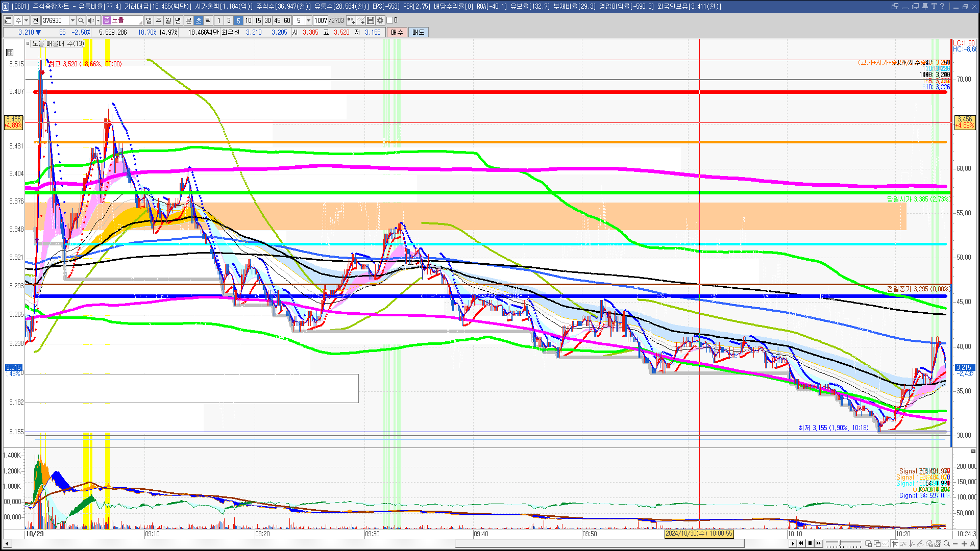Click the grid table icon at chart left
The width and height of the screenshot is (980, 551).
(x=10, y=53)
